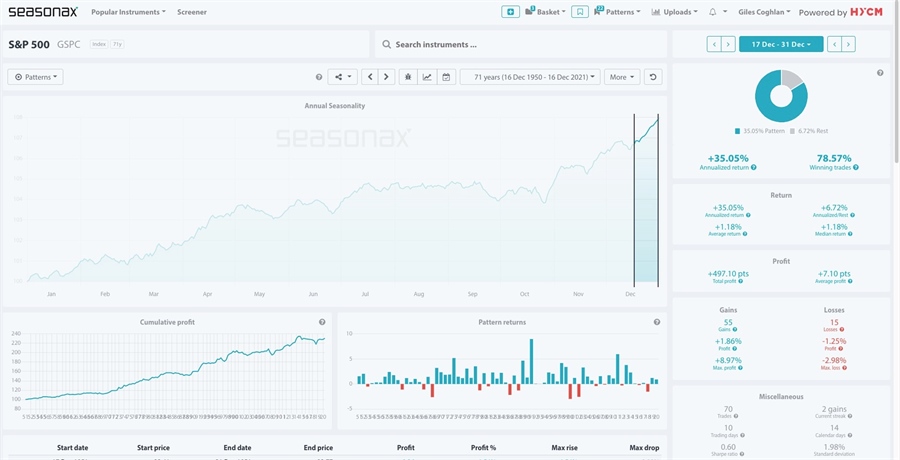900x460 pixels.
Task: Click the +35.05% annualized return headline value
Action: coord(728,158)
